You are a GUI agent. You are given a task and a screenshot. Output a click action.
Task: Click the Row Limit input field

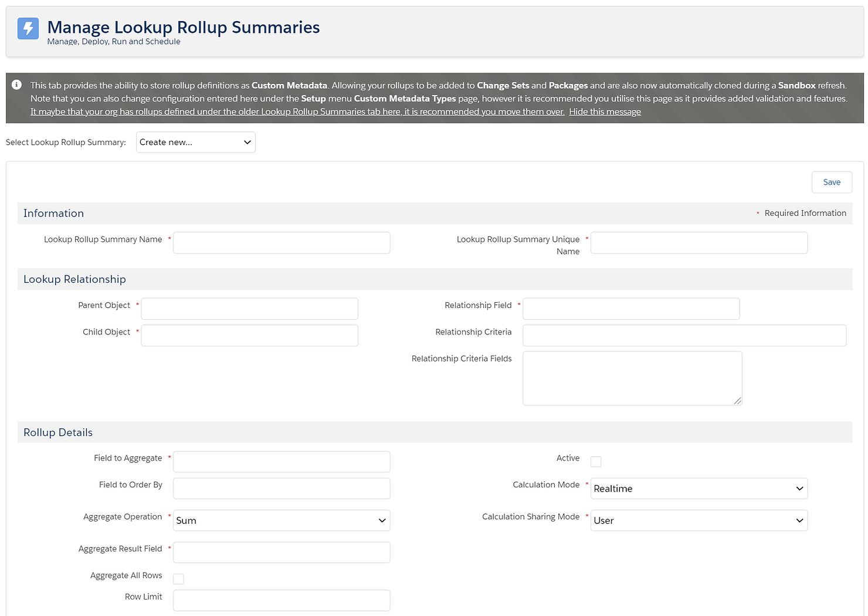[282, 601]
